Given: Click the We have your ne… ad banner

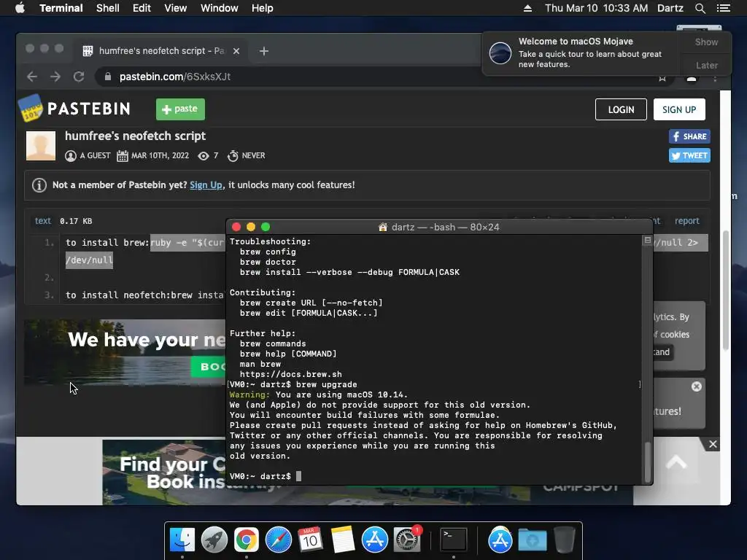Looking at the screenshot, I should [x=125, y=351].
